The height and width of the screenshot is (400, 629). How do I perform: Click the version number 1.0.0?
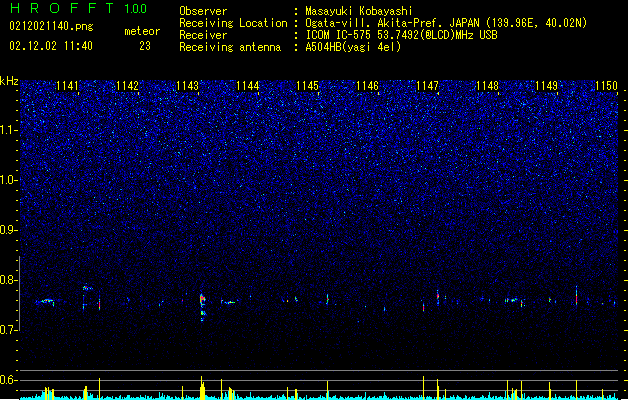click(135, 9)
